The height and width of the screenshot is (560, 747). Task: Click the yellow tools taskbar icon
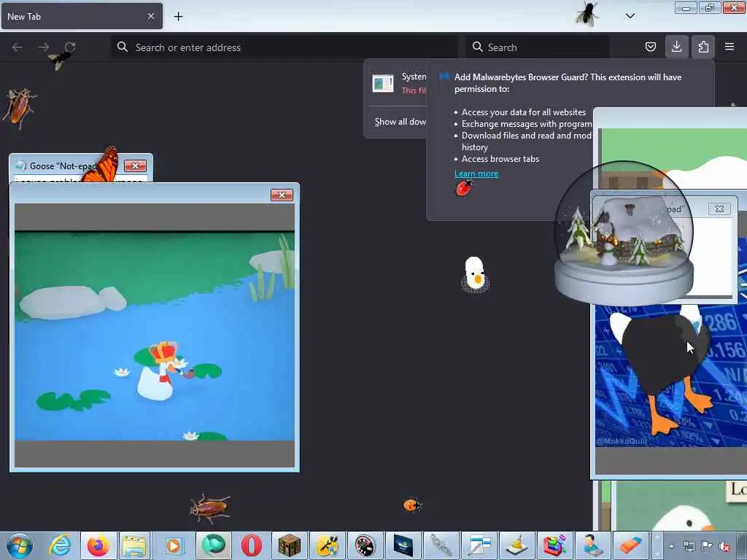pyautogui.click(x=328, y=545)
